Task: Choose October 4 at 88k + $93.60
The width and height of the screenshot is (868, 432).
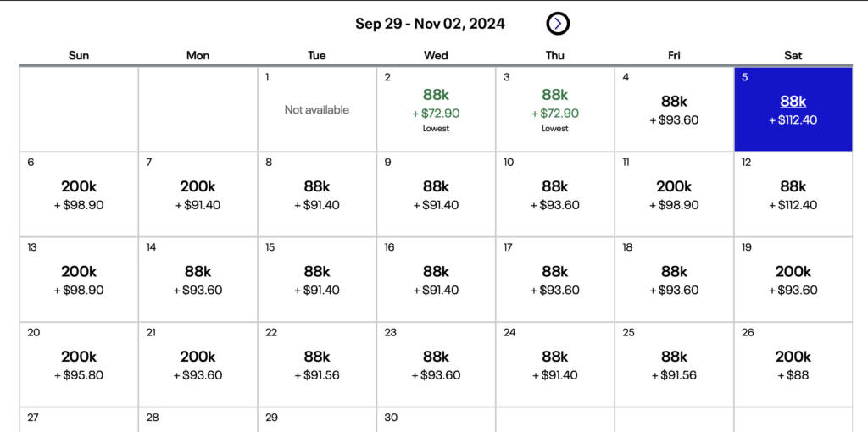Action: pos(674,109)
